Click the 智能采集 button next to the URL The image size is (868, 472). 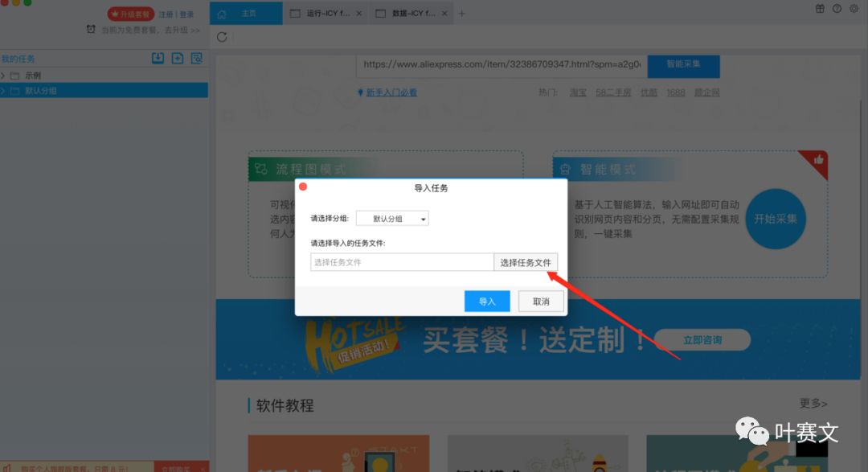tap(682, 66)
